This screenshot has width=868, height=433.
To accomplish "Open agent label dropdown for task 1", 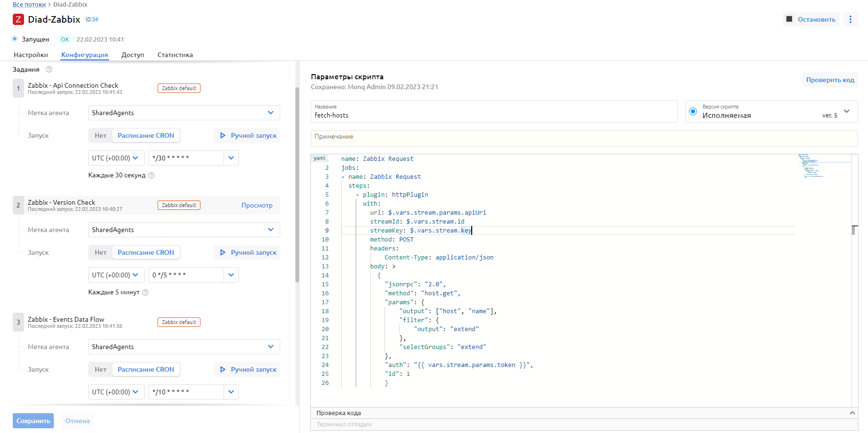I will (x=184, y=113).
